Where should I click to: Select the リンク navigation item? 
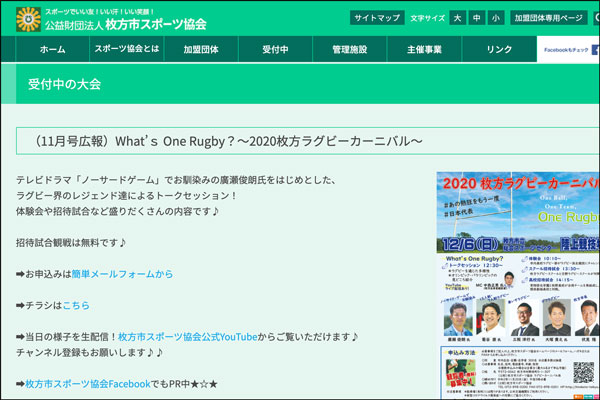pos(499,49)
